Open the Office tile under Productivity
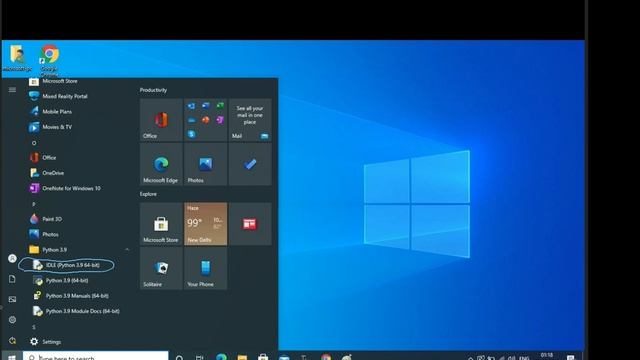The width and height of the screenshot is (640, 360). coord(161,120)
